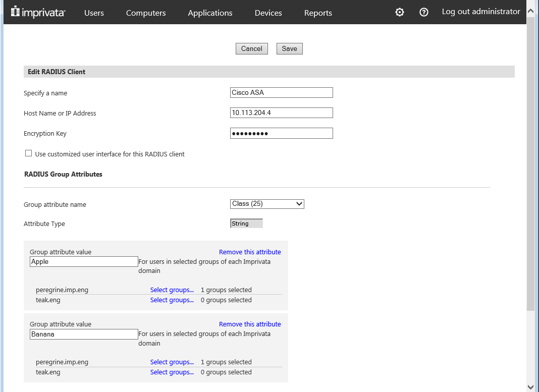This screenshot has height=392, width=539.
Task: Open the Reports menu
Action: [318, 13]
